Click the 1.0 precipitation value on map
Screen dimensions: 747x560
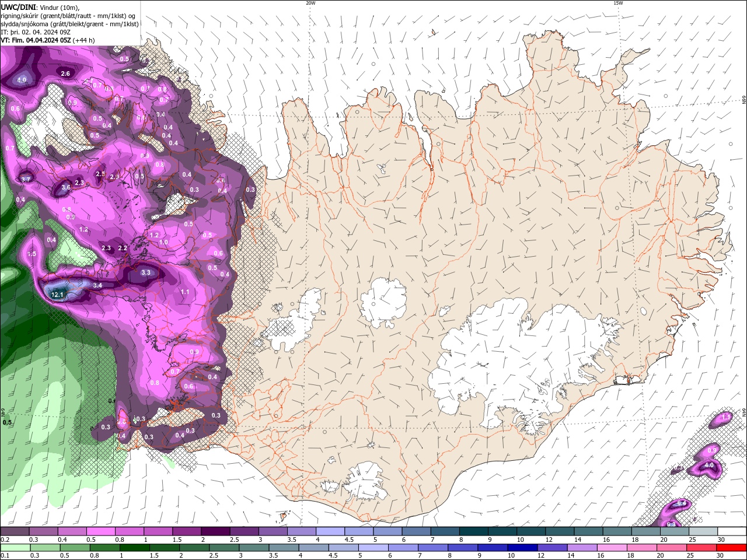(163, 242)
